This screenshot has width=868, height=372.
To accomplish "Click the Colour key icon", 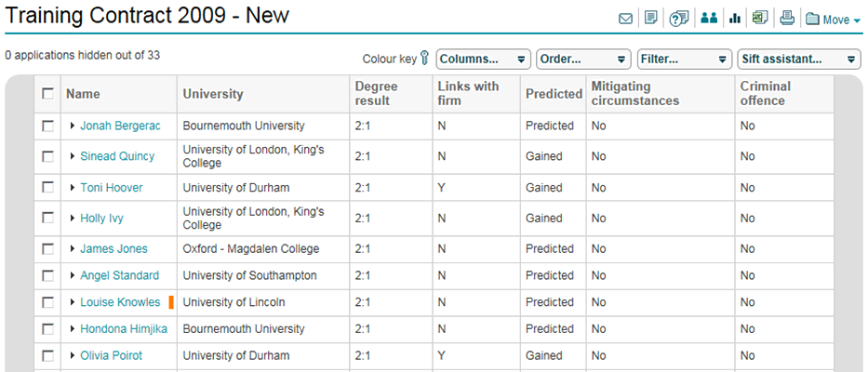I will point(425,59).
